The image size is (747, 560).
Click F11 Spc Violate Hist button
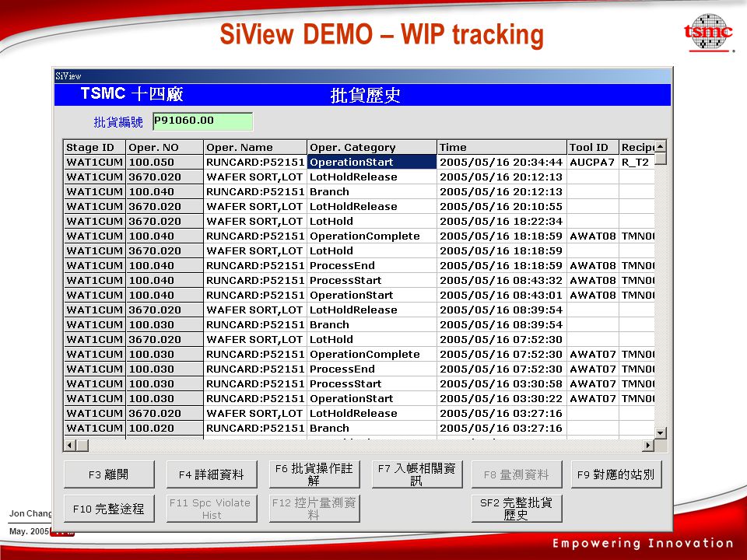(x=212, y=509)
